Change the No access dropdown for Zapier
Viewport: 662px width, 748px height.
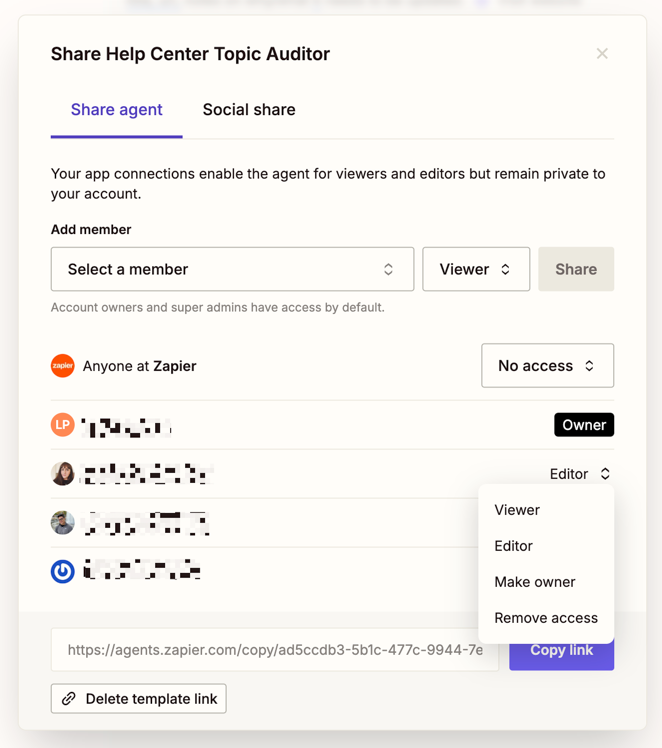tap(547, 366)
